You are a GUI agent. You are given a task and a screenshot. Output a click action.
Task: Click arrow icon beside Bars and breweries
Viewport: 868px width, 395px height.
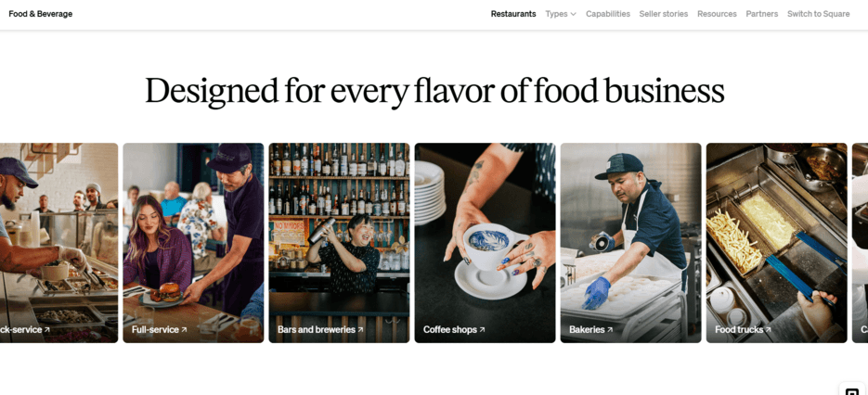(x=360, y=330)
